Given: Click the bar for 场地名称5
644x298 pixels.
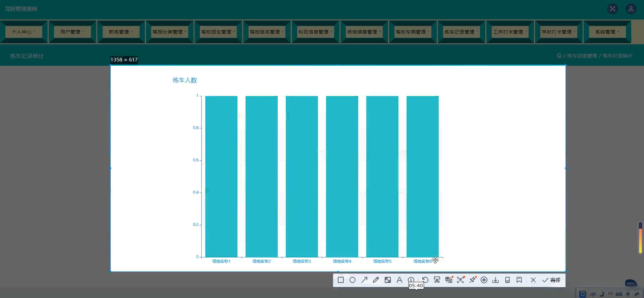Looking at the screenshot, I should pos(382,177).
